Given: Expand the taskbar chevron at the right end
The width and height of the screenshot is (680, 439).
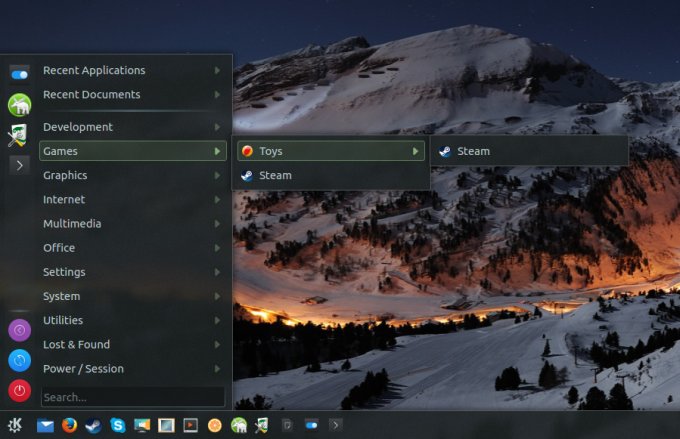Looking at the screenshot, I should pos(335,425).
